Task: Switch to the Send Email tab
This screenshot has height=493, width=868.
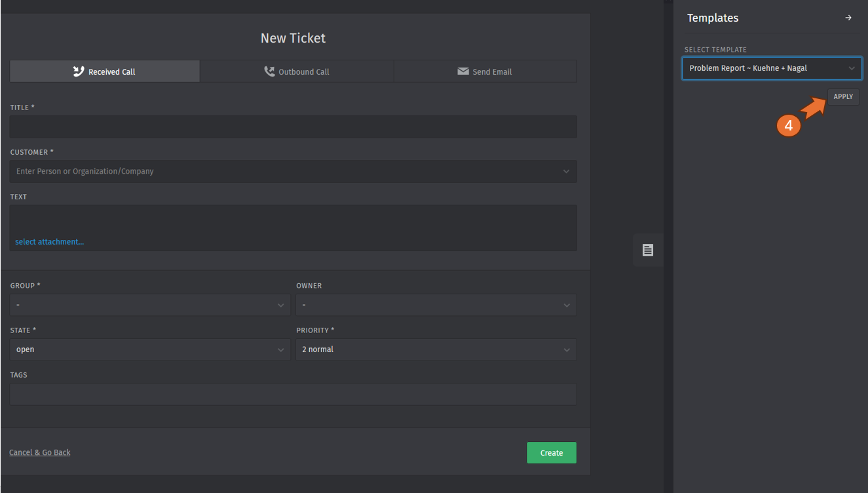Action: 485,71
